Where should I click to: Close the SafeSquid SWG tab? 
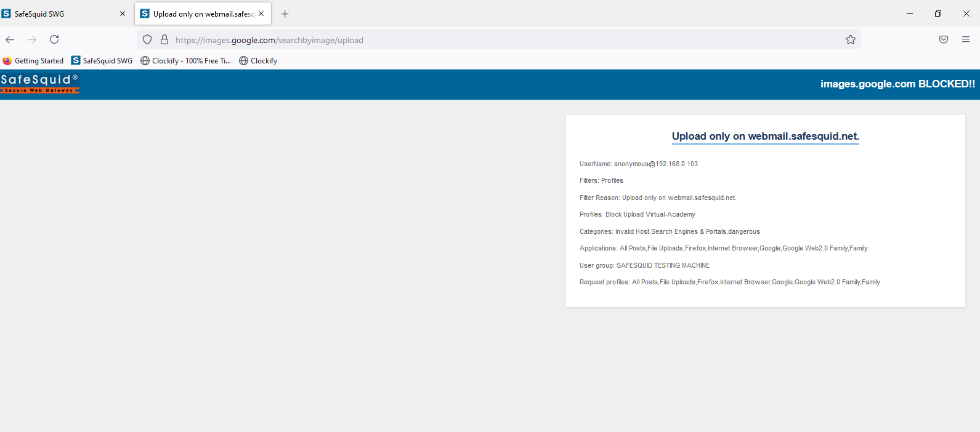(122, 14)
